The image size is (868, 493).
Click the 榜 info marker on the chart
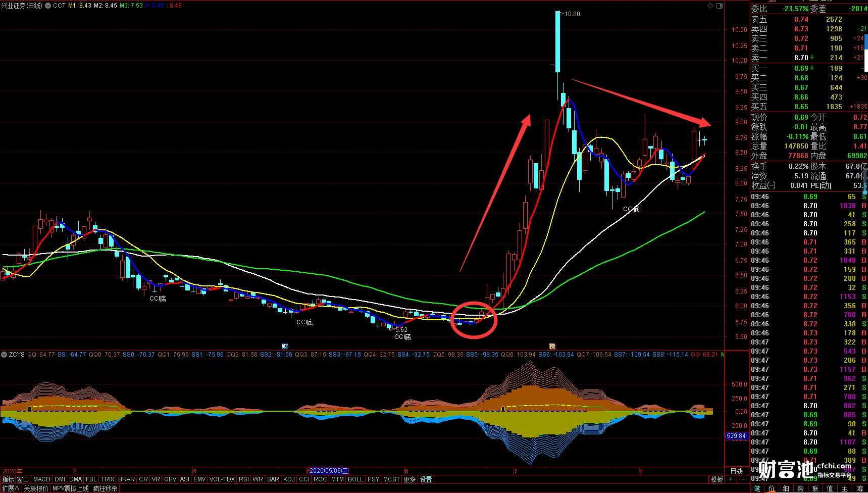[x=552, y=346]
